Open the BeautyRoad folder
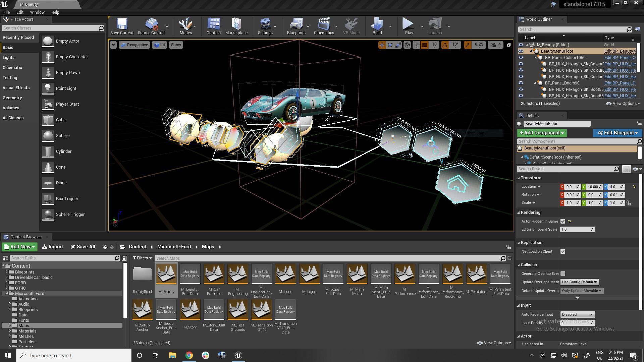Screen dimensions: 644x362 (142, 274)
